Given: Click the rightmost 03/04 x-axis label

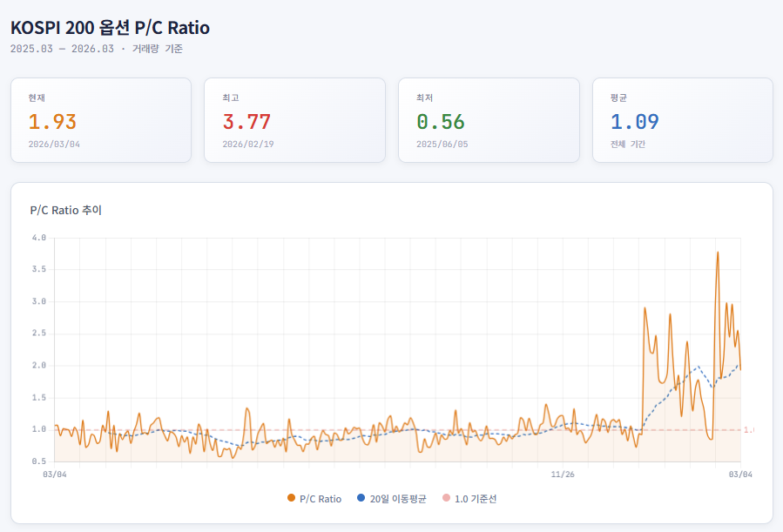Looking at the screenshot, I should point(740,475).
